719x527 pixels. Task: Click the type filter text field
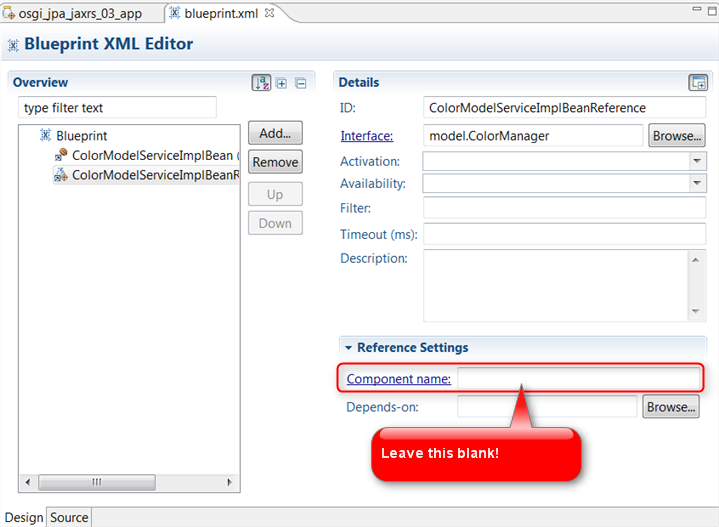pos(117,108)
